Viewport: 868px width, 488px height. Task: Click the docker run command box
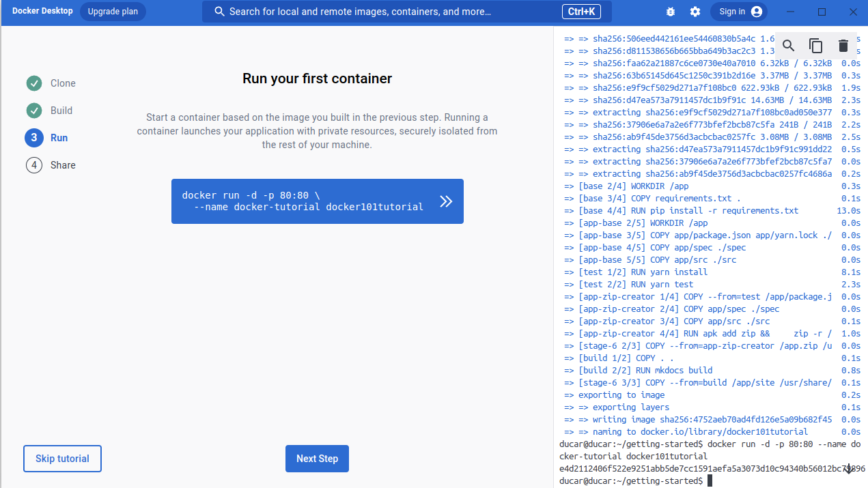click(318, 201)
